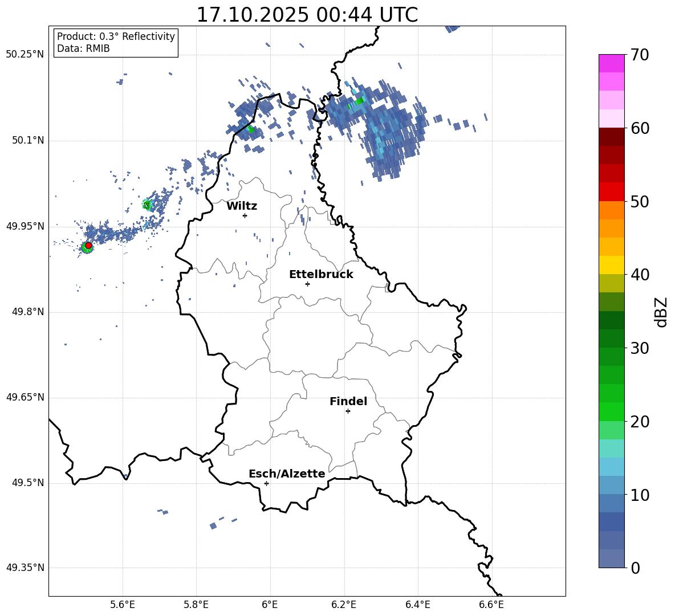675x616 pixels.
Task: Click the 6.6°E longitude label
Action: click(x=491, y=605)
